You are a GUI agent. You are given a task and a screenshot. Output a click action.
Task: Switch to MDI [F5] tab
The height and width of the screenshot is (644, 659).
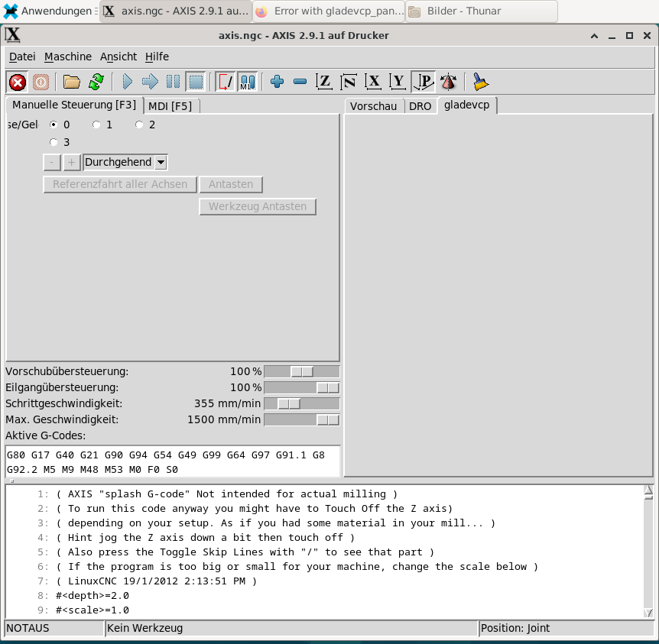point(170,106)
